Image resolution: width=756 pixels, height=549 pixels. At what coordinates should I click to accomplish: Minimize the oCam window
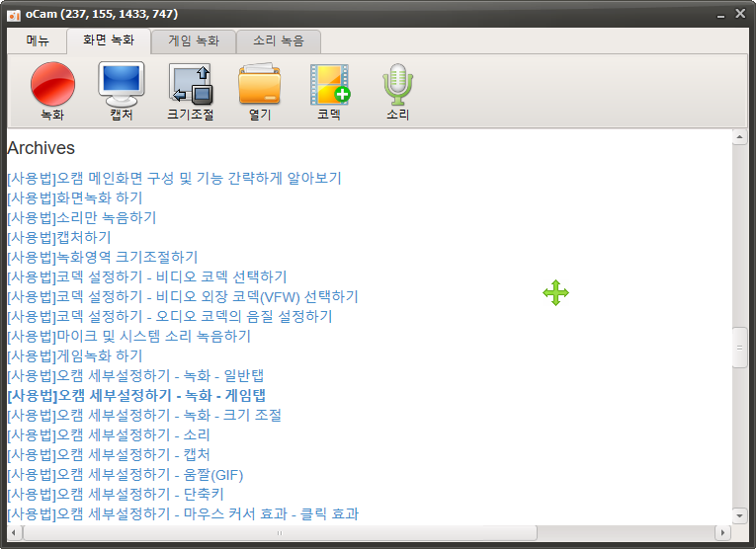tap(720, 15)
